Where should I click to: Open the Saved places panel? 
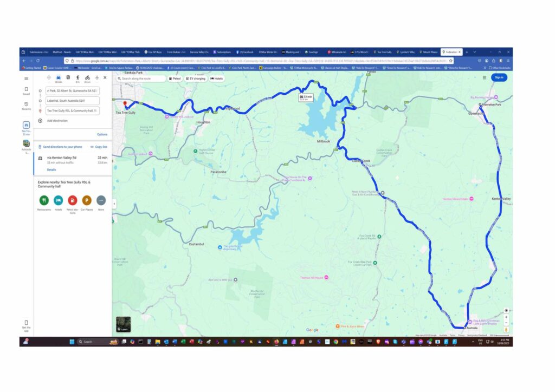[x=26, y=91]
